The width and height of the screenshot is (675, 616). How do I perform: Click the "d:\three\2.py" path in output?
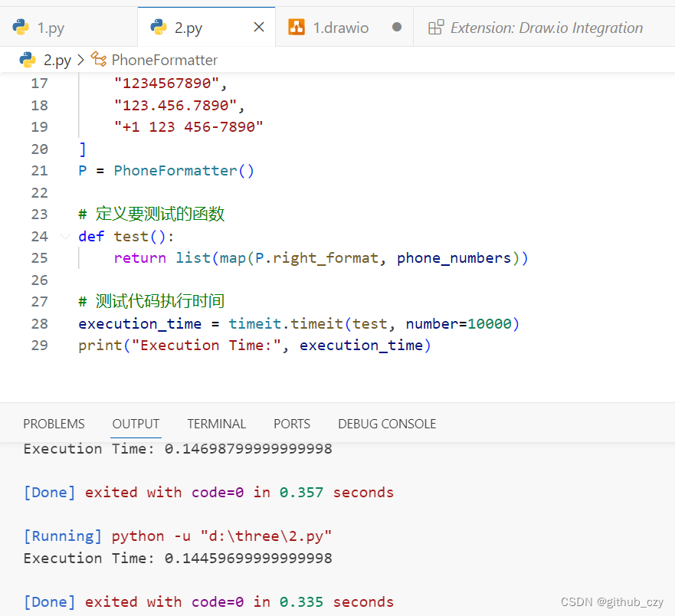point(266,536)
